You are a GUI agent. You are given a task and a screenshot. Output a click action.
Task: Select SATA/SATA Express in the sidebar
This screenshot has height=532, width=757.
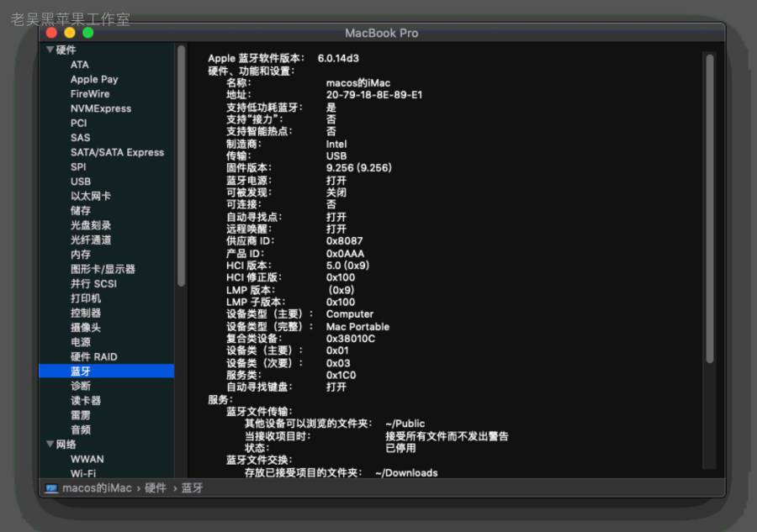(115, 152)
